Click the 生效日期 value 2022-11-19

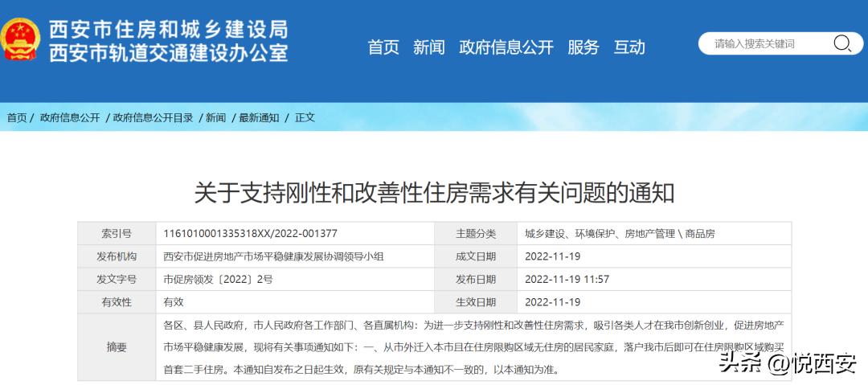coord(552,302)
